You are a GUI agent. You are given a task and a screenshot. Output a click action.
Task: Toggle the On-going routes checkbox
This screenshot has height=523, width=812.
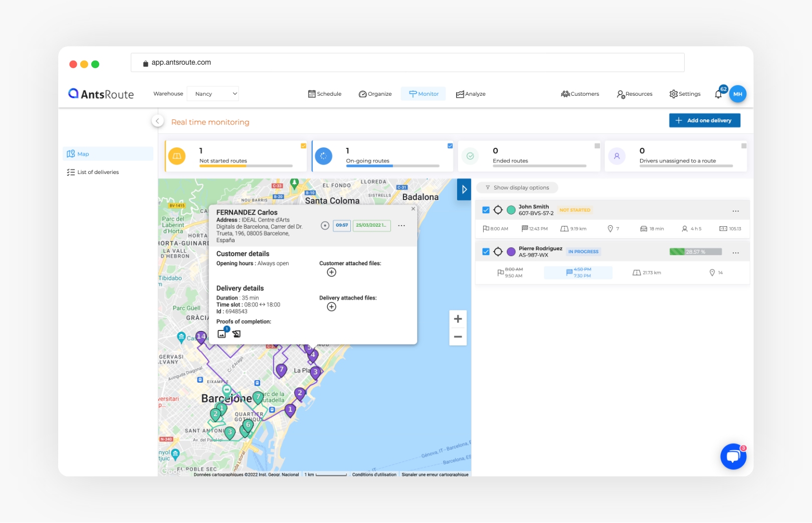[x=450, y=146]
